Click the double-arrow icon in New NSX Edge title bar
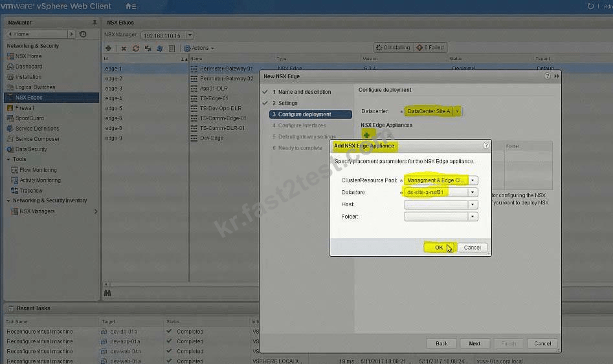 (x=556, y=76)
